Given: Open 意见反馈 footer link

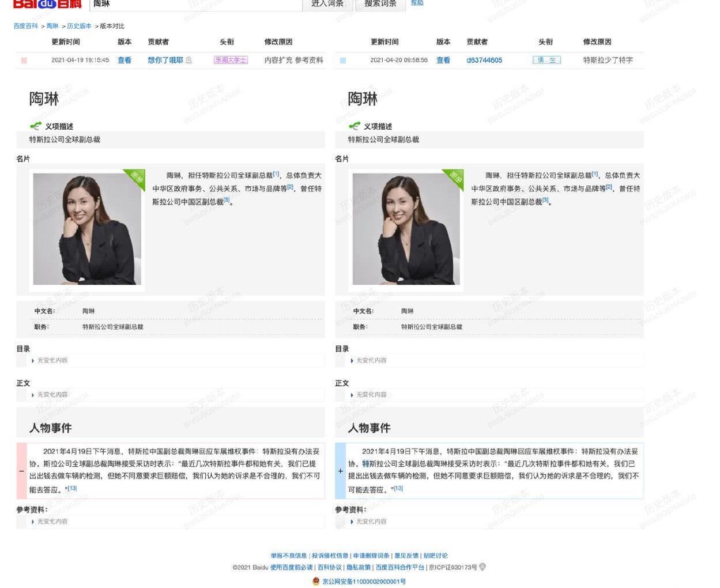Looking at the screenshot, I should [406, 556].
